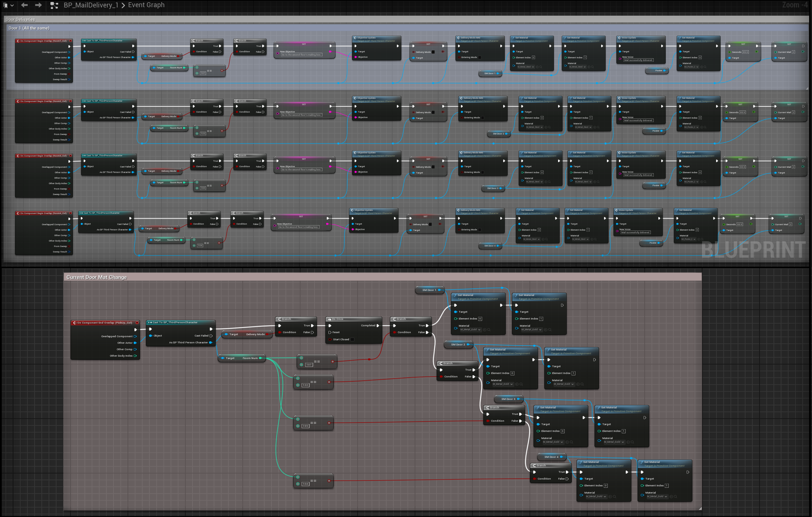812x517 pixels.
Task: Click the blueprint graph hierarchy icon
Action: point(54,5)
